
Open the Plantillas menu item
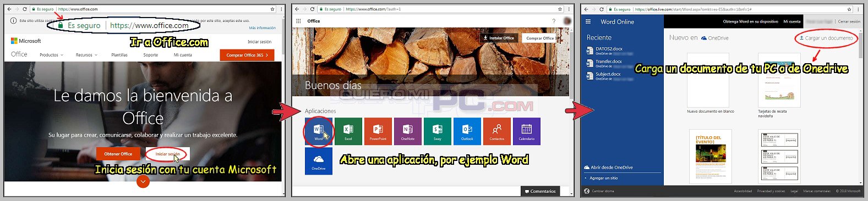[x=119, y=55]
